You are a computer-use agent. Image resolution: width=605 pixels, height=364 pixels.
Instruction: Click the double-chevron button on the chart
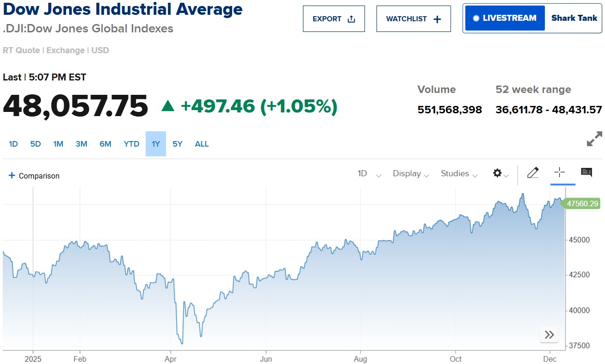[x=549, y=334]
